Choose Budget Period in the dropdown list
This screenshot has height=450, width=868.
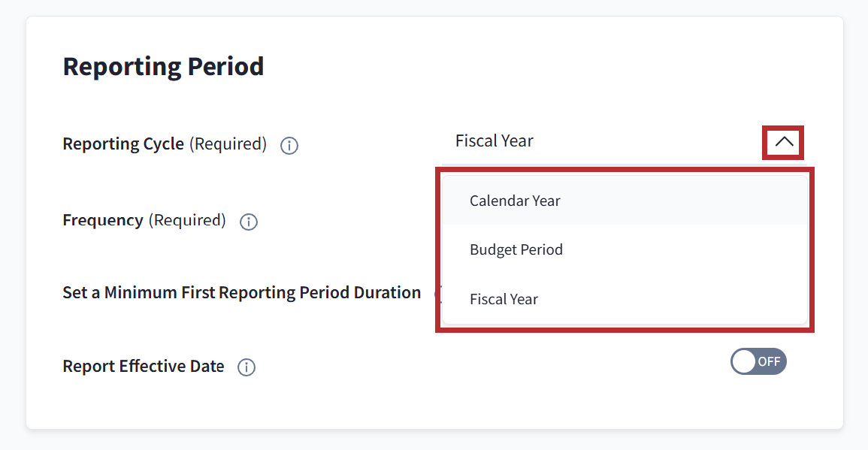click(516, 249)
